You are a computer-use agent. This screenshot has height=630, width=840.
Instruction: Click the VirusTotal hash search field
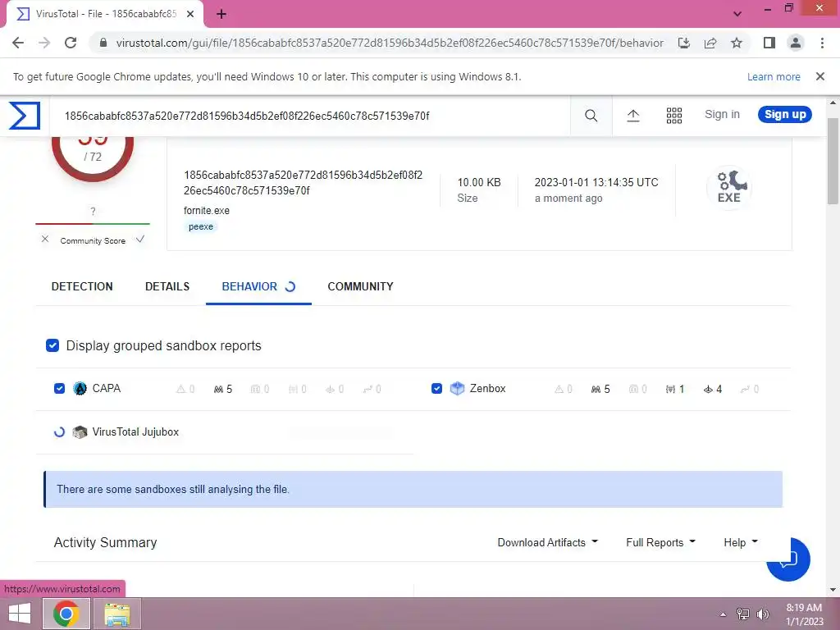pos(311,116)
